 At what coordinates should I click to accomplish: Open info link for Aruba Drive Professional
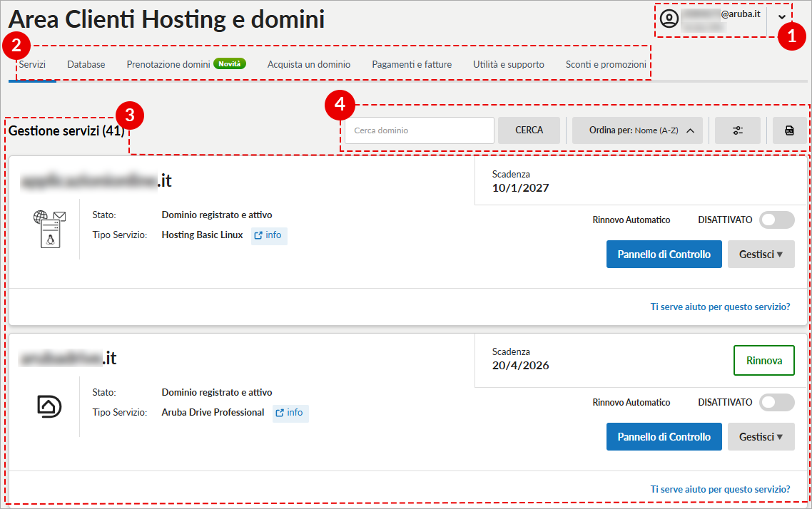290,413
